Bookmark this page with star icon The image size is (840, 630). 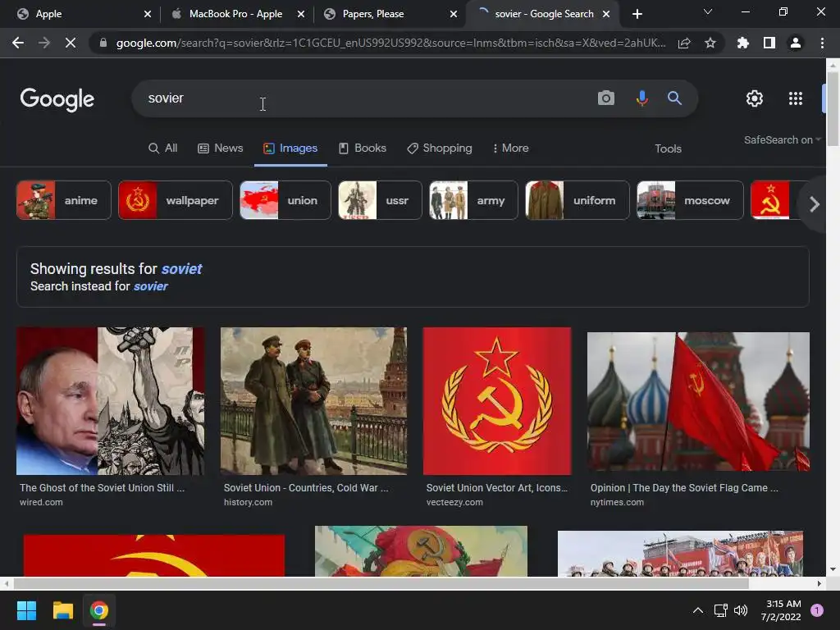pyautogui.click(x=710, y=43)
